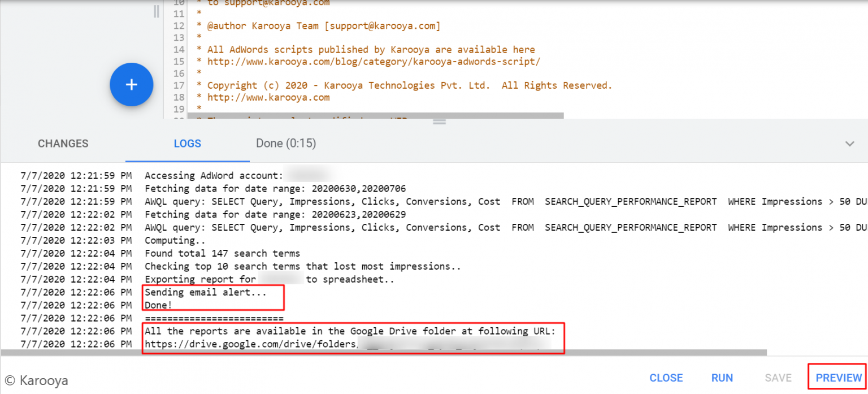Click line number 14 in the editor
The image size is (868, 394).
coord(179,49)
